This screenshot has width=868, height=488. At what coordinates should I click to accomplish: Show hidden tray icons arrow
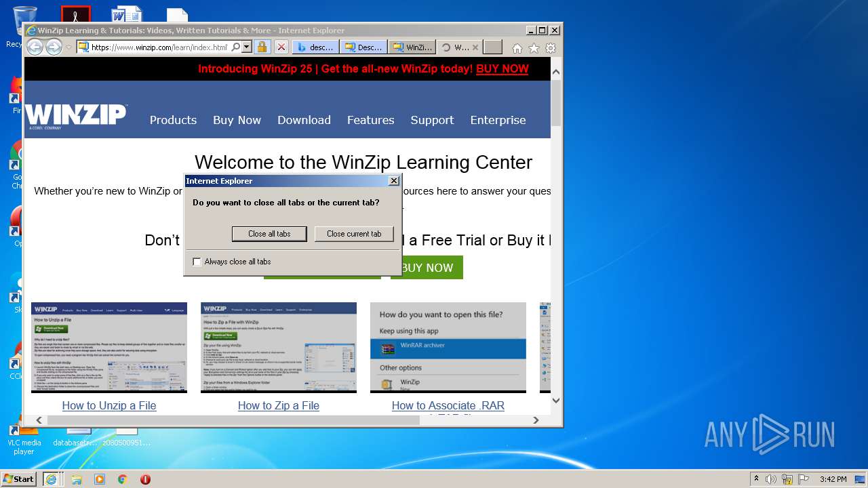pyautogui.click(x=756, y=479)
